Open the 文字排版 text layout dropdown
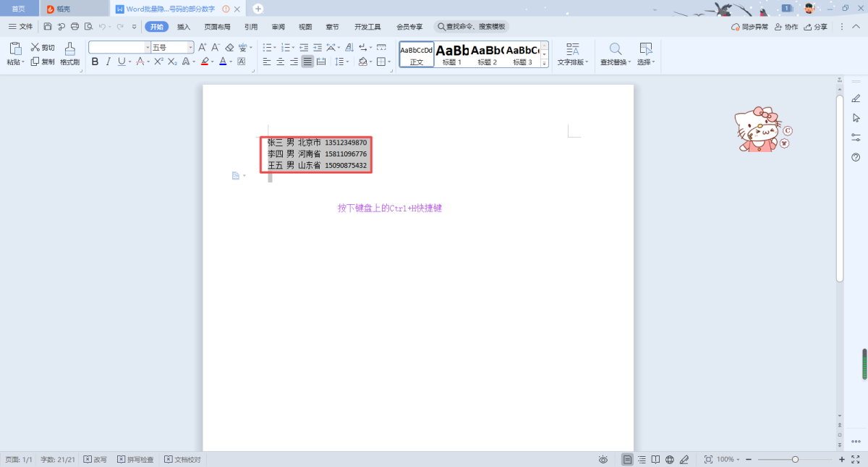This screenshot has height=467, width=868. point(573,62)
